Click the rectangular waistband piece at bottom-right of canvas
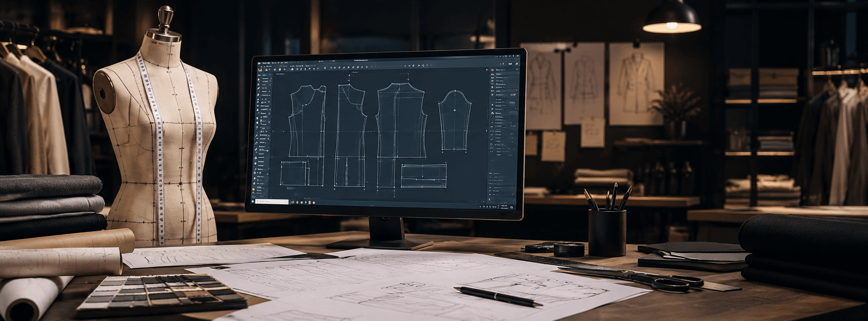 [x=424, y=176]
